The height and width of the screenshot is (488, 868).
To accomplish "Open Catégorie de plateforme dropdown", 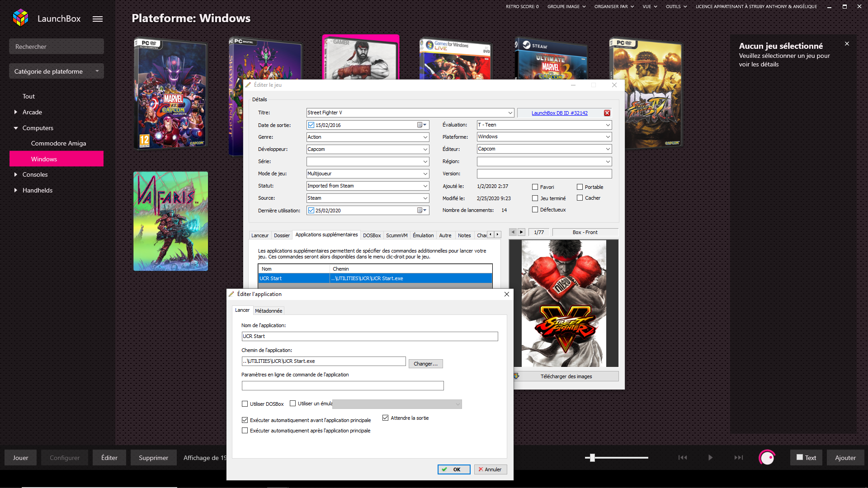I will point(57,71).
